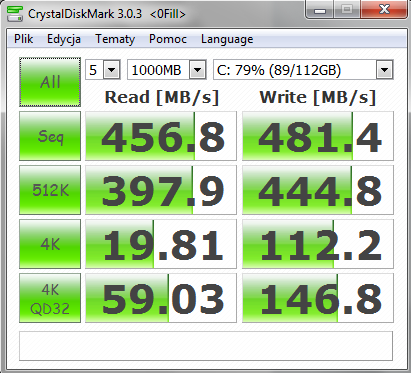This screenshot has height=374, width=412.
Task: Click the Read [MB/s] column header
Action: [162, 98]
